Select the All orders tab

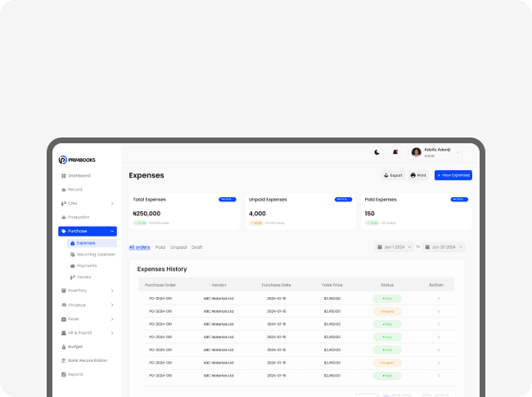(x=139, y=247)
